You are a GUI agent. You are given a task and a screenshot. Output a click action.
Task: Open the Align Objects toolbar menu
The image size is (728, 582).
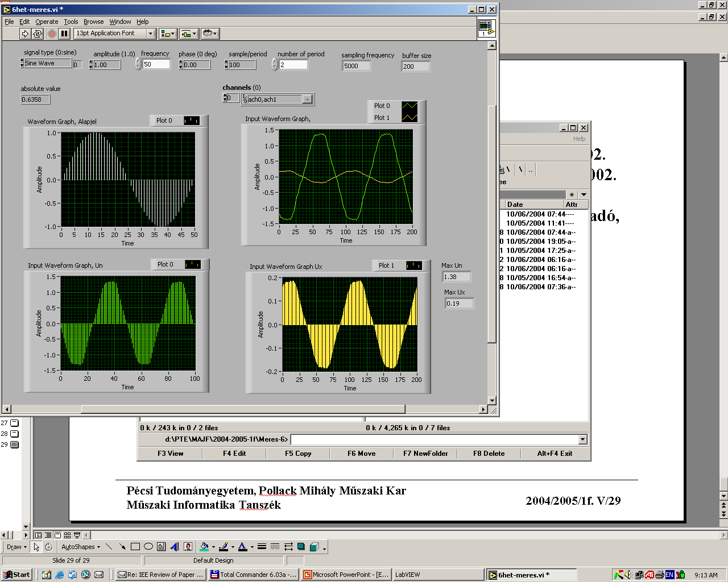(x=168, y=34)
